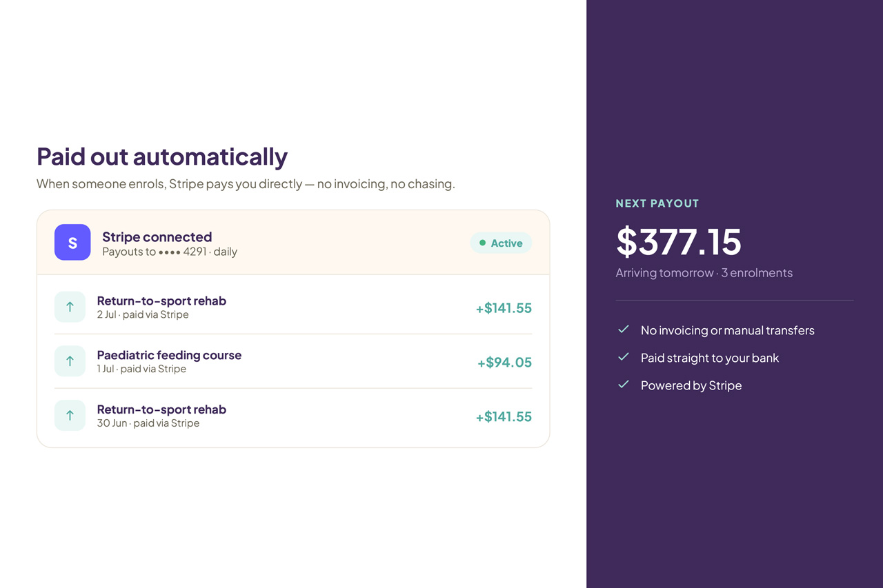The width and height of the screenshot is (883, 588).
Task: Click the arrow icon beside Paediatric feeding course
Action: click(70, 361)
